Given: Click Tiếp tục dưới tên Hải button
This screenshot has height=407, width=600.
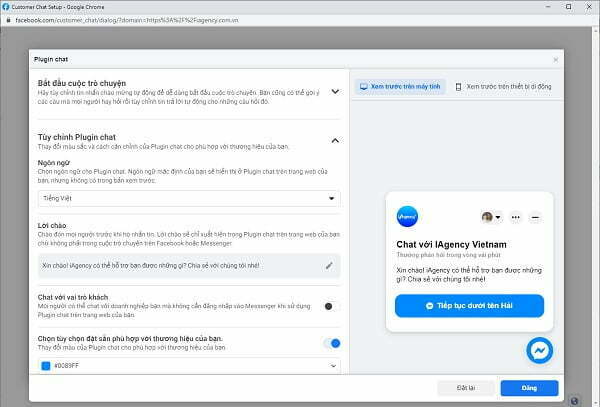Looking at the screenshot, I should (x=469, y=306).
